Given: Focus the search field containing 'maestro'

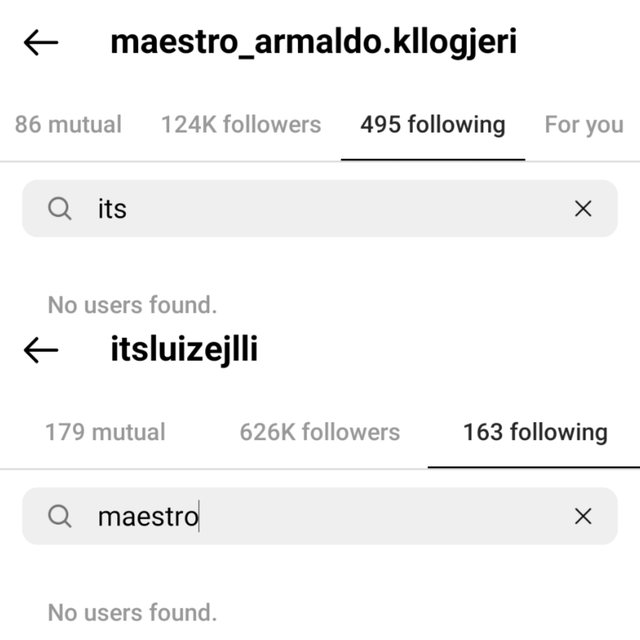Looking at the screenshot, I should coord(320,516).
